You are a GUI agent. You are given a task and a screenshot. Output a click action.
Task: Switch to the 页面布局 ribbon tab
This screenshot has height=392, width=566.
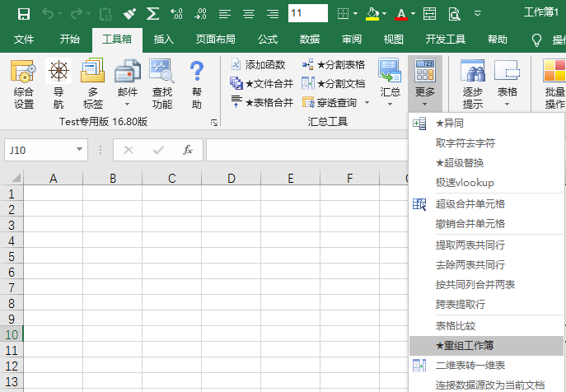pos(215,39)
